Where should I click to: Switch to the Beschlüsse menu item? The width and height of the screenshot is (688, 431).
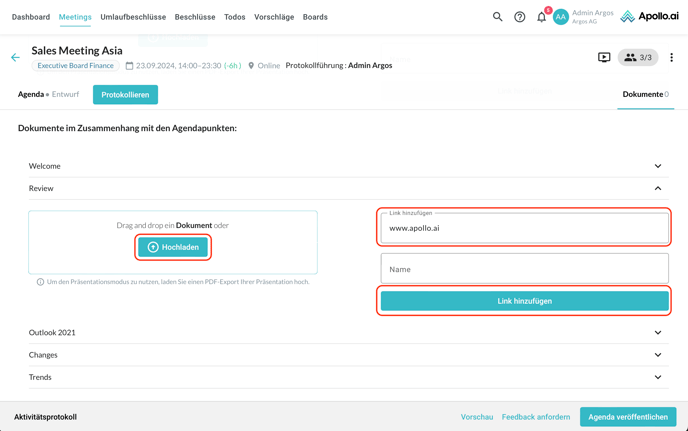click(x=195, y=17)
